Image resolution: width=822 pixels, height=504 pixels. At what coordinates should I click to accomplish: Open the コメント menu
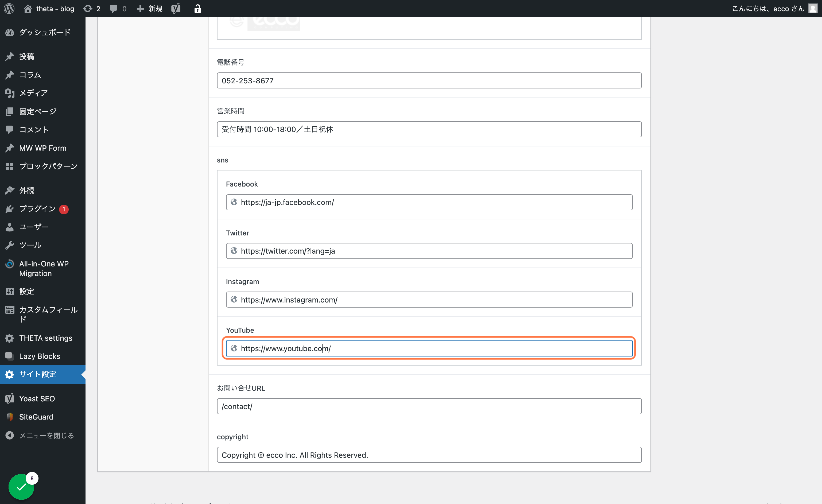[x=43, y=129]
